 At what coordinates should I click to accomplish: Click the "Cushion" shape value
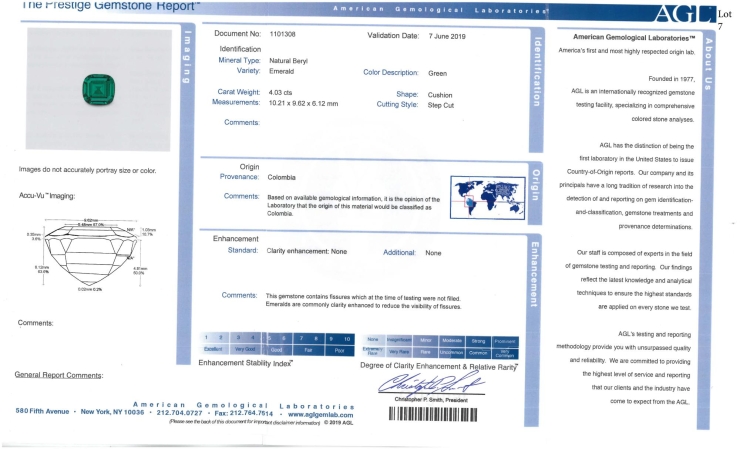coord(440,95)
